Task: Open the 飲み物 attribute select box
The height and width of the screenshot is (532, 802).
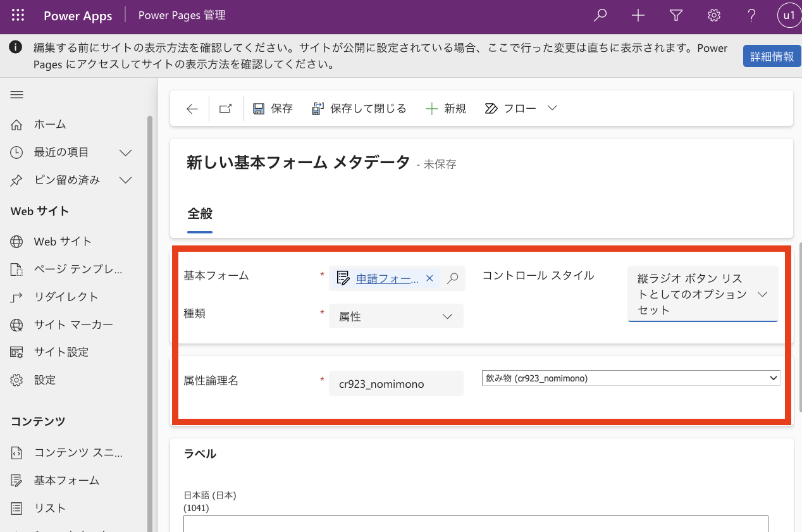Action: tap(631, 378)
